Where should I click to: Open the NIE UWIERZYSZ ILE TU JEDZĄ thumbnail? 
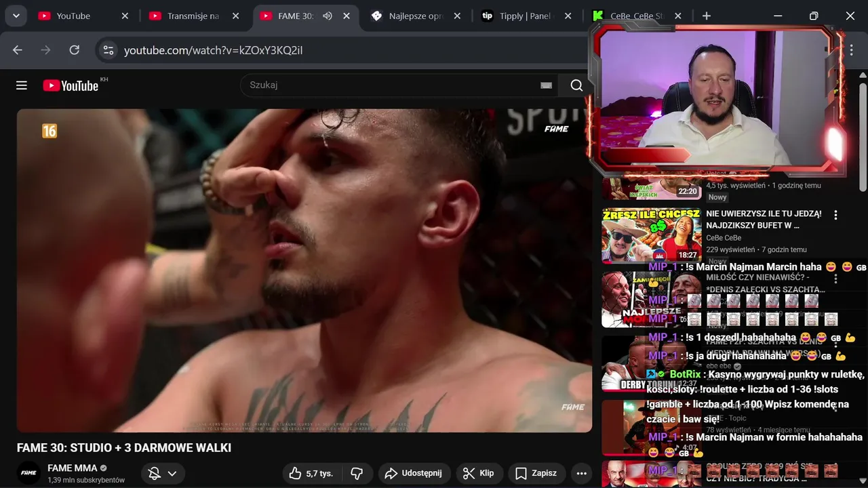[x=652, y=235]
